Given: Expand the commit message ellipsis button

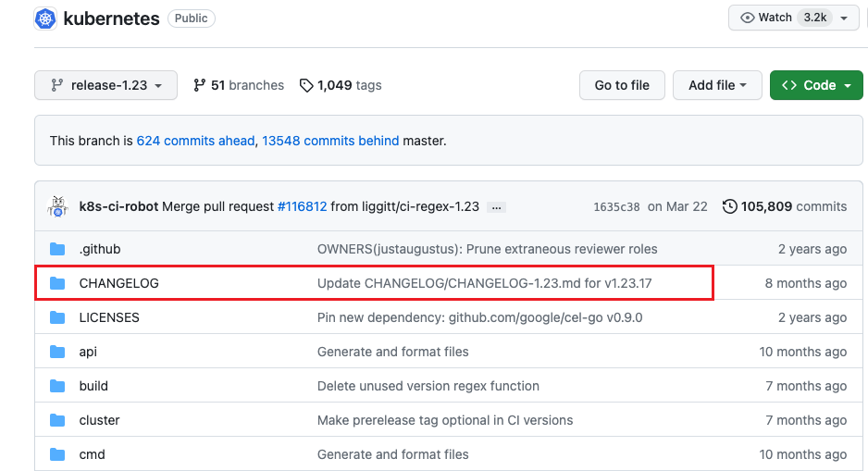Looking at the screenshot, I should point(497,207).
